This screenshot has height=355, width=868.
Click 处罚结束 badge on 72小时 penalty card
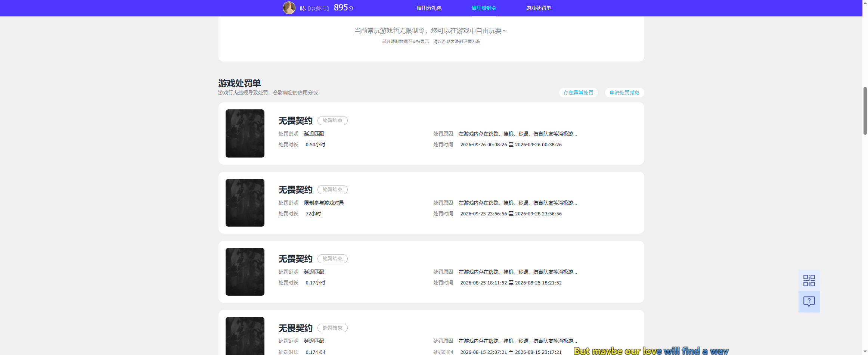tap(332, 190)
